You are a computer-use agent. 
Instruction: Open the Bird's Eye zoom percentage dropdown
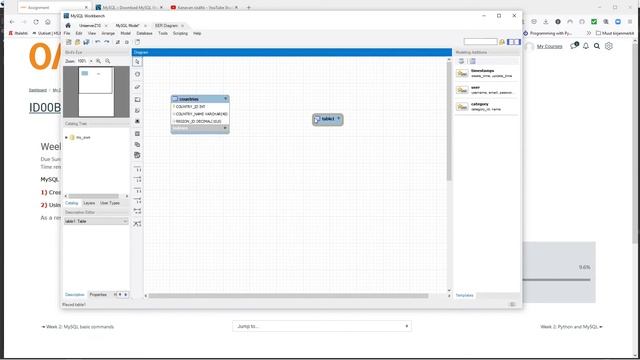click(x=91, y=61)
